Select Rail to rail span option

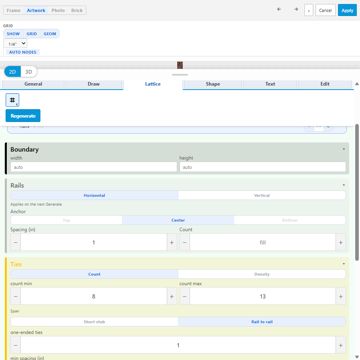(262, 322)
